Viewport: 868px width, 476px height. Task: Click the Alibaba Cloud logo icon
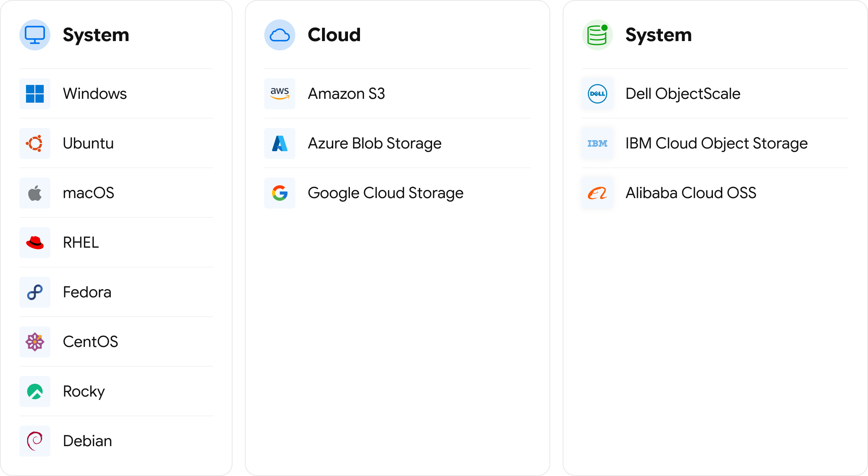click(598, 193)
